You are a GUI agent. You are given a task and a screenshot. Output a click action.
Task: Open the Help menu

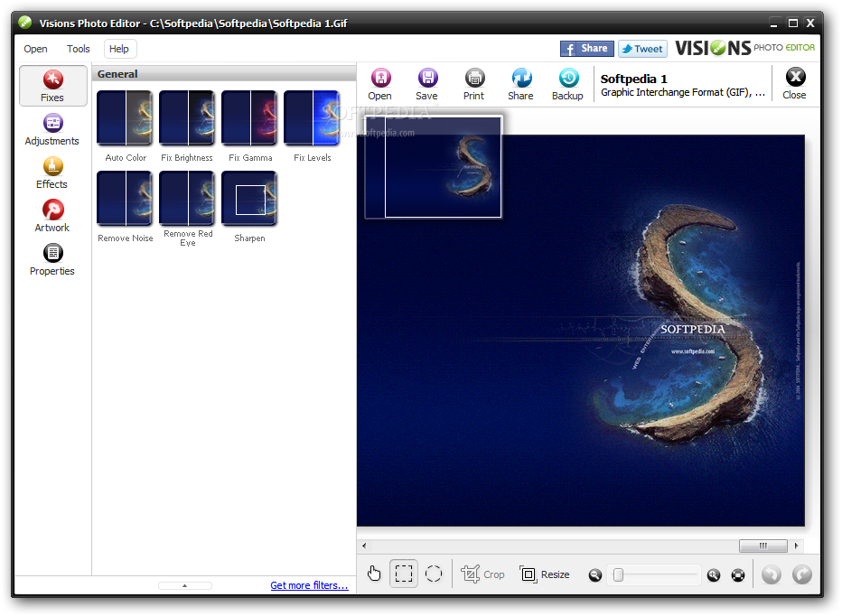point(119,49)
